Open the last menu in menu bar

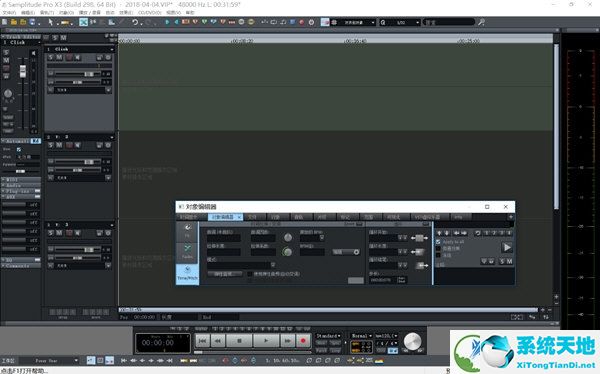[x=190, y=12]
